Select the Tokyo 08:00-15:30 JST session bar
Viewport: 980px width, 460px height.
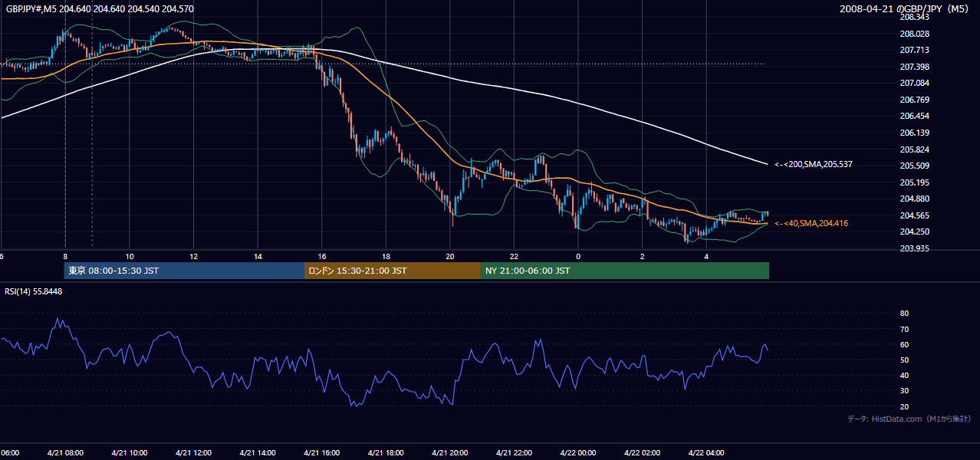tap(184, 271)
